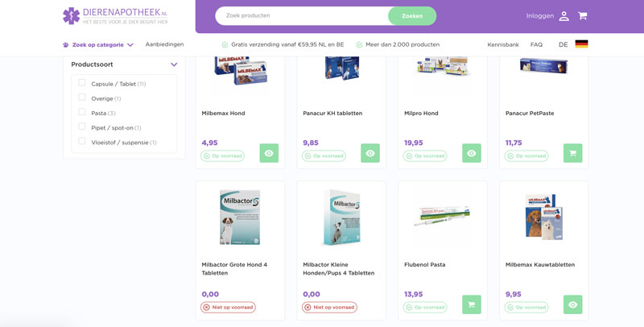View Milpro Hond via eye icon button

pyautogui.click(x=472, y=153)
